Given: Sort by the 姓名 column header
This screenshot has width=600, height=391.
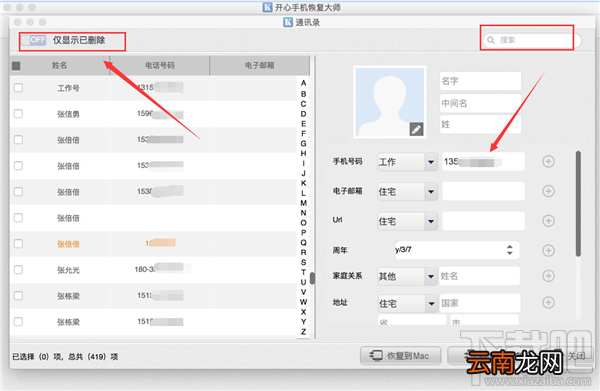Looking at the screenshot, I should pos(60,65).
